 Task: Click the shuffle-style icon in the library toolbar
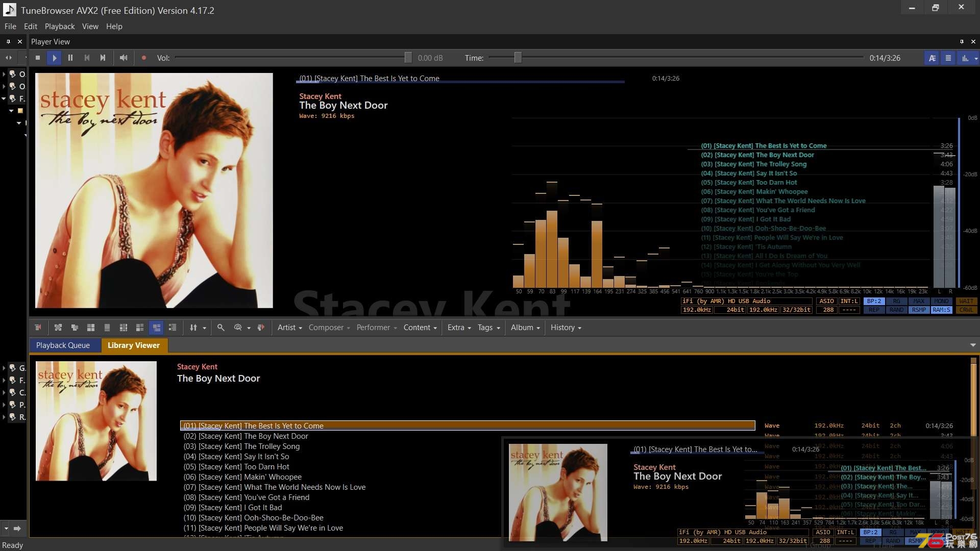58,328
